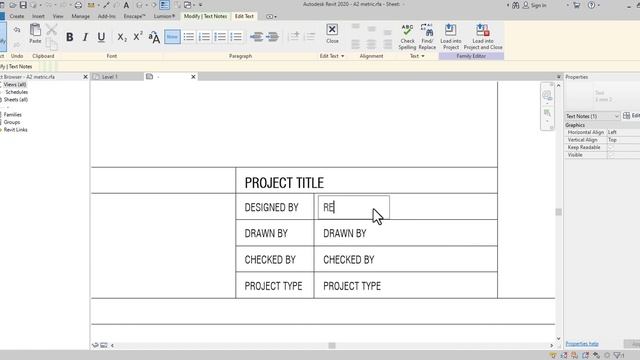The image size is (640, 360).
Task: Apply the lowercase letters list style
Action: coord(220,37)
